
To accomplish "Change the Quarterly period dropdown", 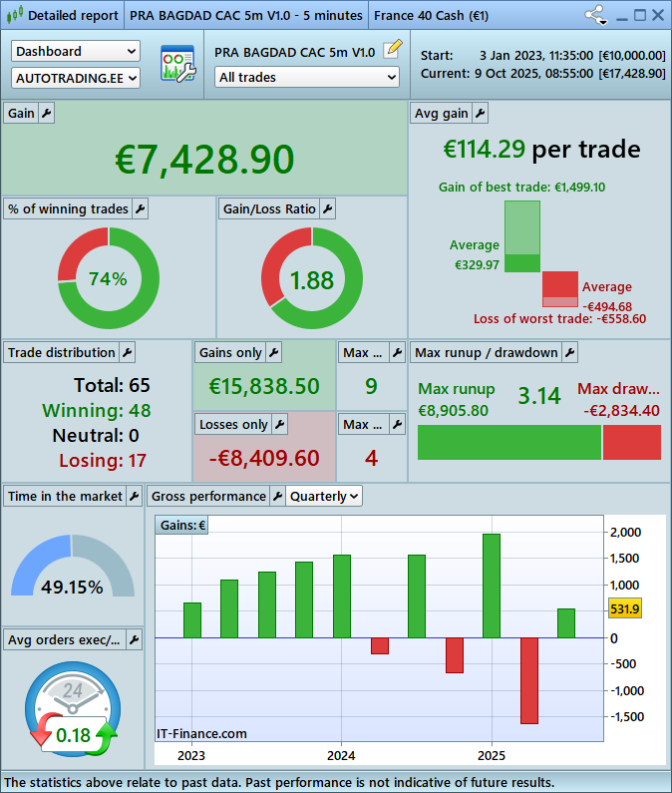I will click(x=324, y=496).
